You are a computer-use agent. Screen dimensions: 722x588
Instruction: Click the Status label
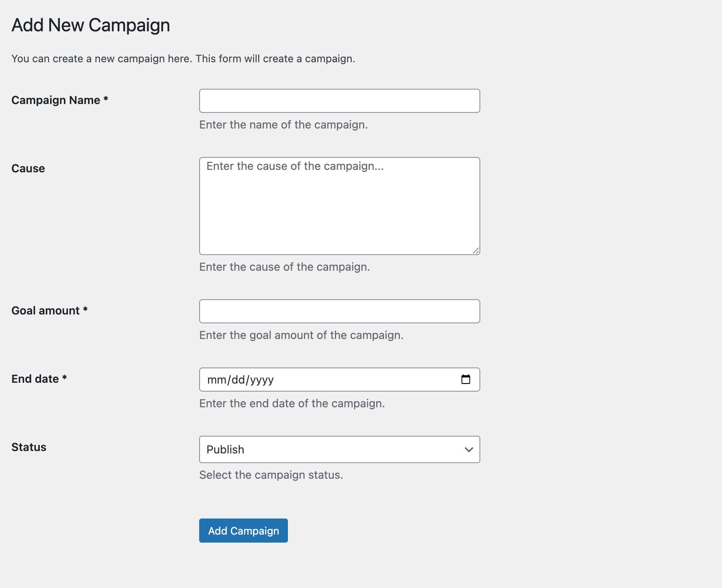(29, 447)
